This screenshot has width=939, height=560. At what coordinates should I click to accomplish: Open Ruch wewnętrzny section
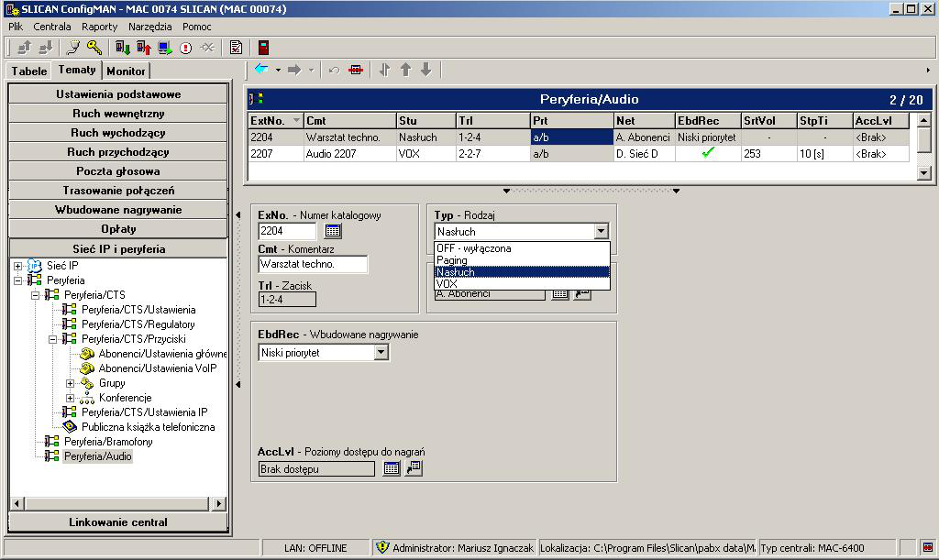(118, 113)
